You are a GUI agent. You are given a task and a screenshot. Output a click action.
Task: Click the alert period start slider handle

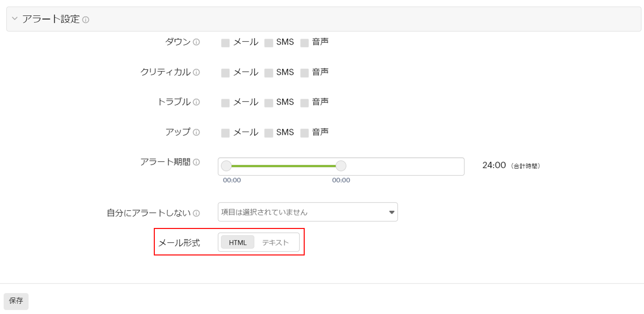(x=226, y=166)
